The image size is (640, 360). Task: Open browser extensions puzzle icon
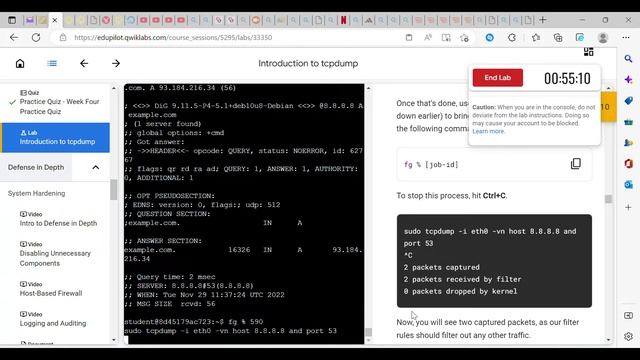(512, 38)
